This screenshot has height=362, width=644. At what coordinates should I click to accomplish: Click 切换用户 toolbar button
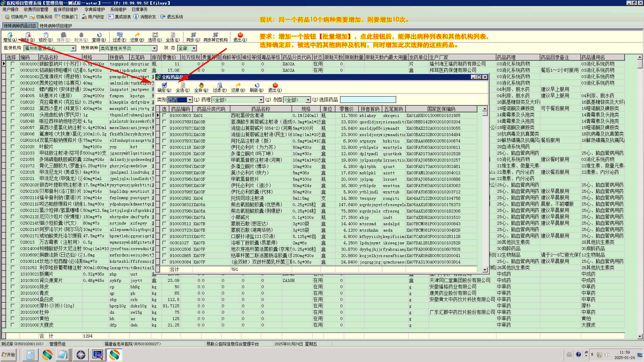click(x=16, y=17)
